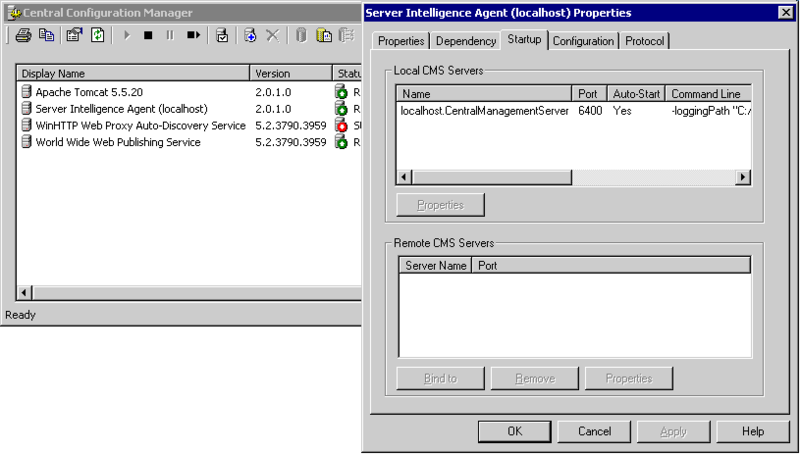Click the Command Line column header
Viewport: 800px width, 454px height.
[708, 94]
